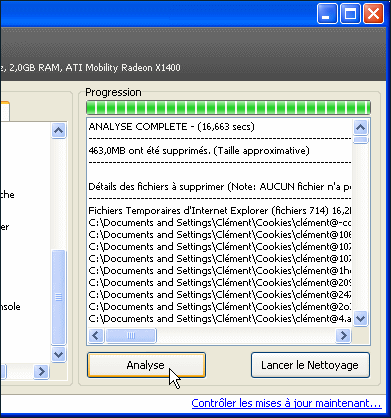Select Fichiers Temporaires d'Internet Explorer line

coord(220,211)
